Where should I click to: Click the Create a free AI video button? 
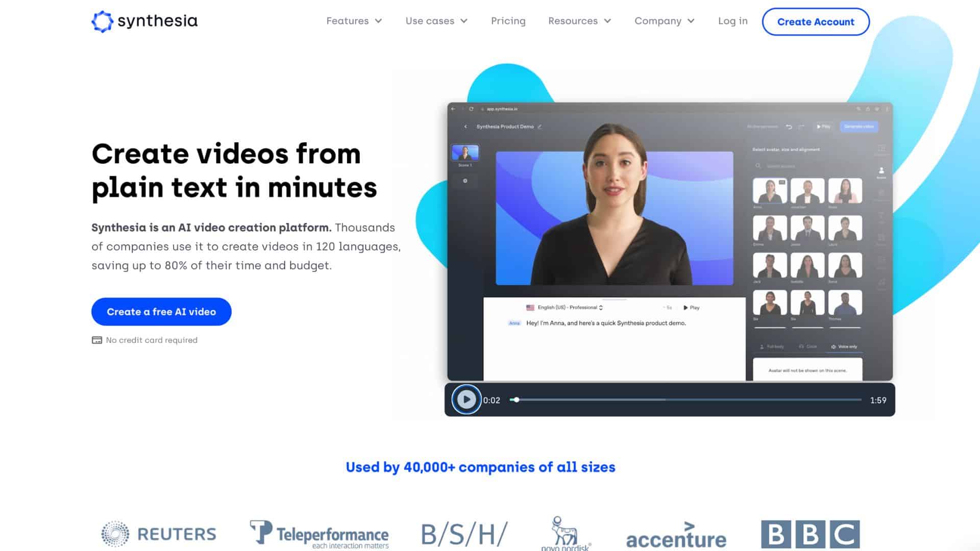pos(161,312)
